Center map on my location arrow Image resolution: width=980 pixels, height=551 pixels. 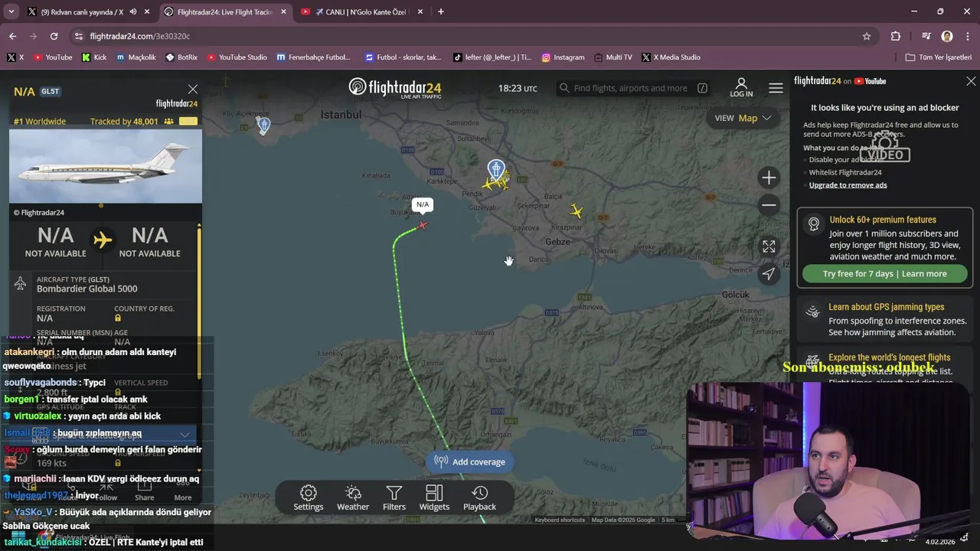pyautogui.click(x=769, y=273)
